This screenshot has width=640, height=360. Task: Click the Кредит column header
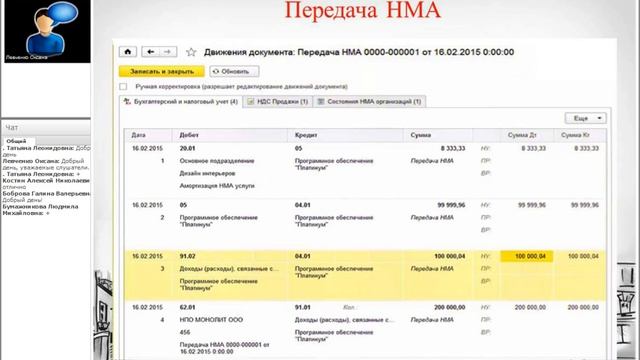point(346,135)
